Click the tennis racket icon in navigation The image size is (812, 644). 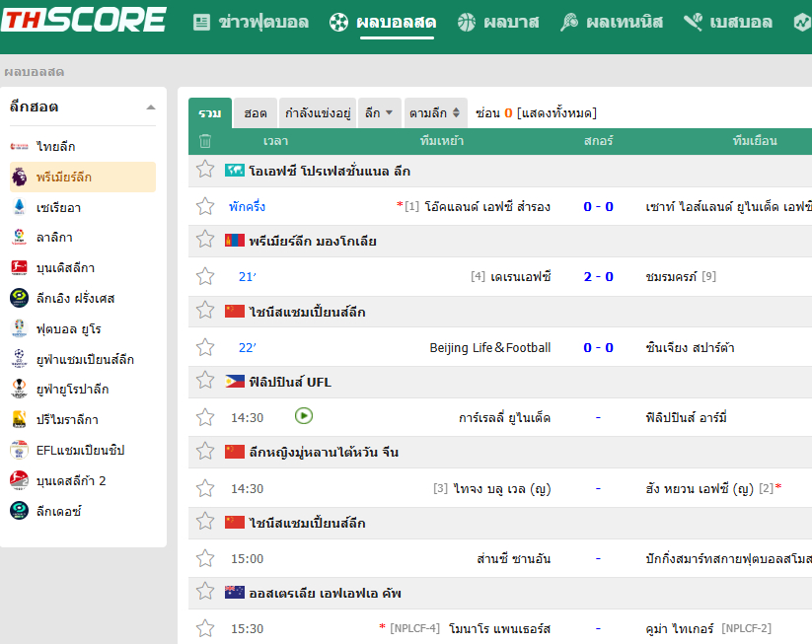(x=569, y=23)
